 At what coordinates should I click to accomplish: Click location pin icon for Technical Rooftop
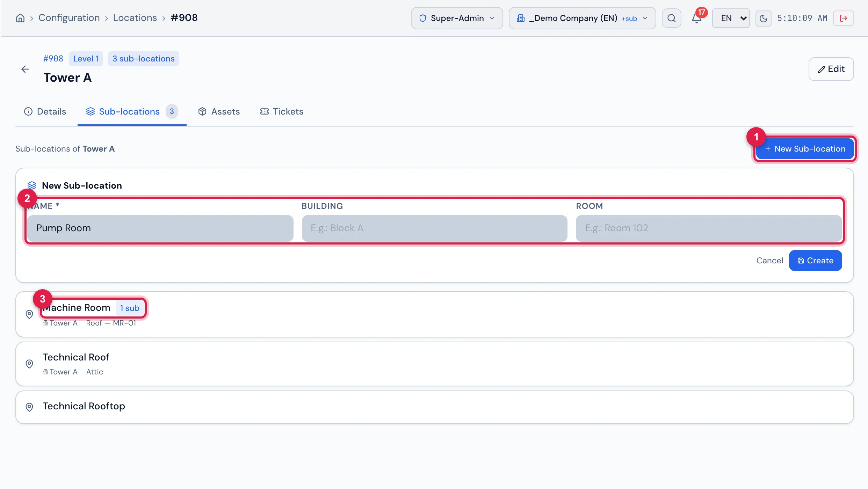tap(29, 407)
